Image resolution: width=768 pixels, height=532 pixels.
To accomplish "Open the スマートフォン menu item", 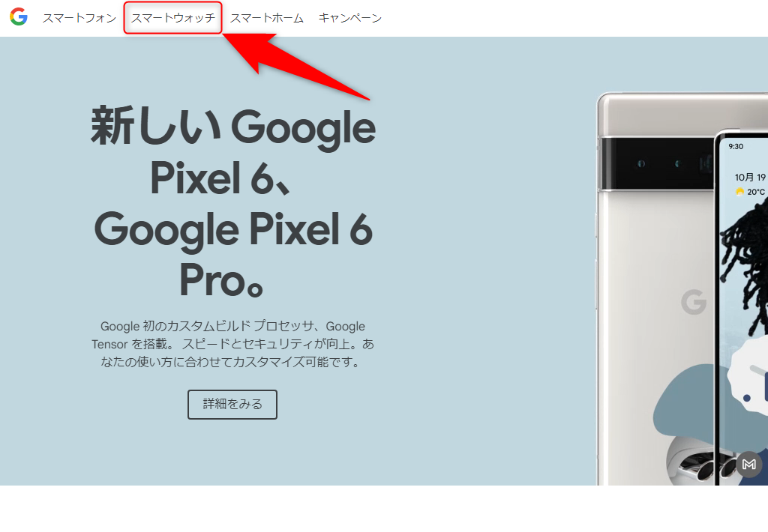I will [x=79, y=18].
